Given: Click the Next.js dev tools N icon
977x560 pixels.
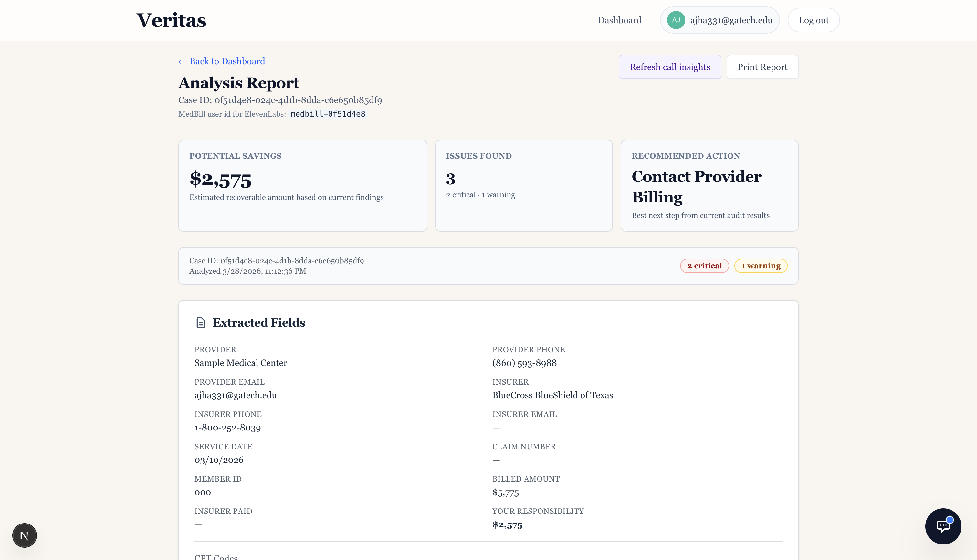Looking at the screenshot, I should point(24,535).
